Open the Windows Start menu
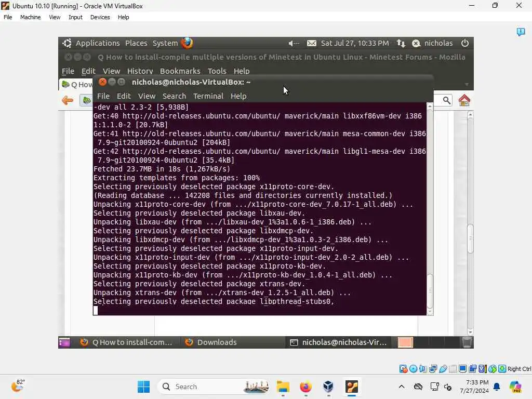 coord(143,387)
